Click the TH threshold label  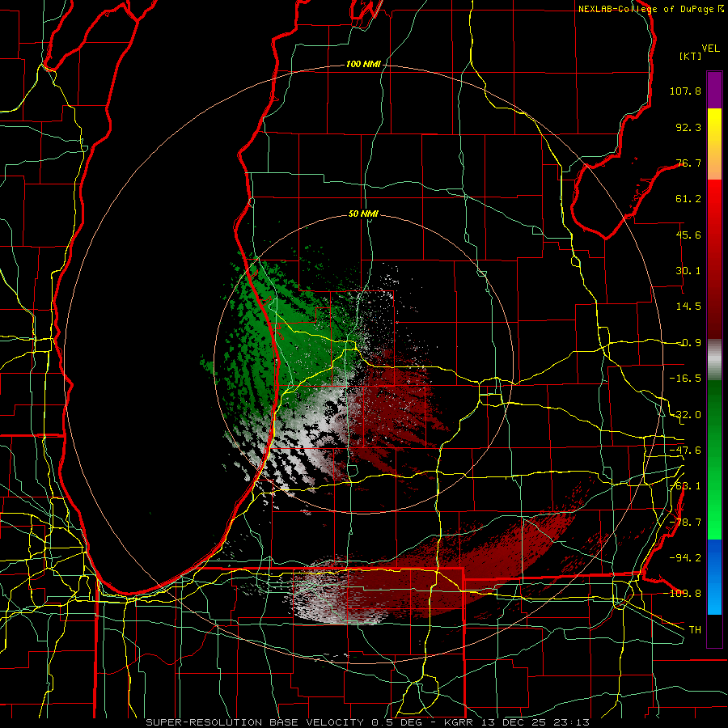[x=695, y=630]
